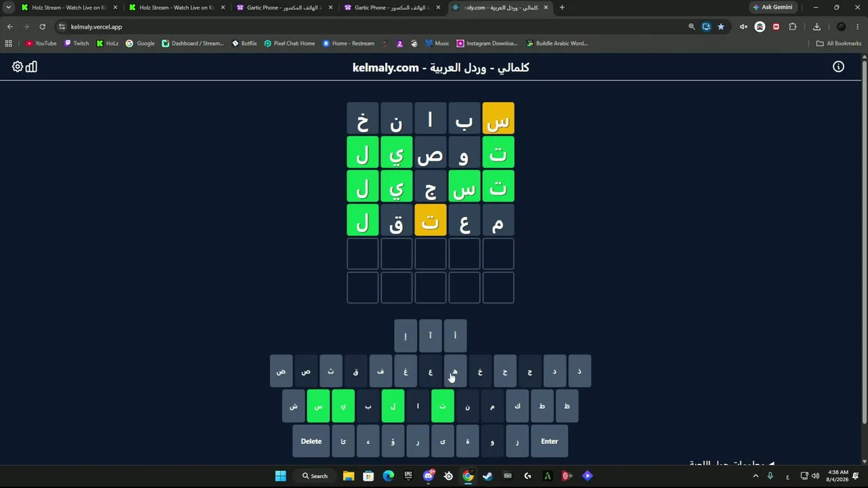Open the volume control in system tray

tap(815, 476)
